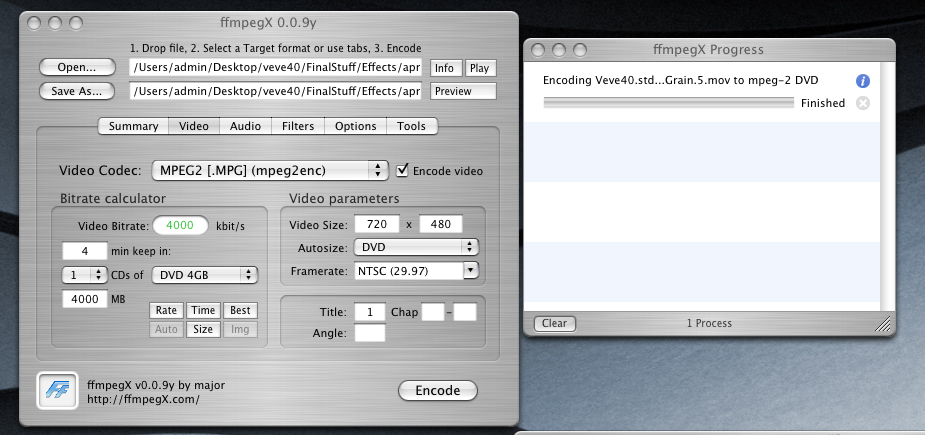Switch to the Summary tab

[133, 126]
